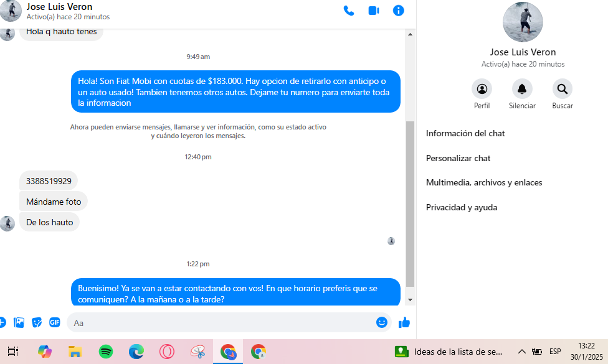Click the Buenisimo reply message bubble

coord(235,292)
